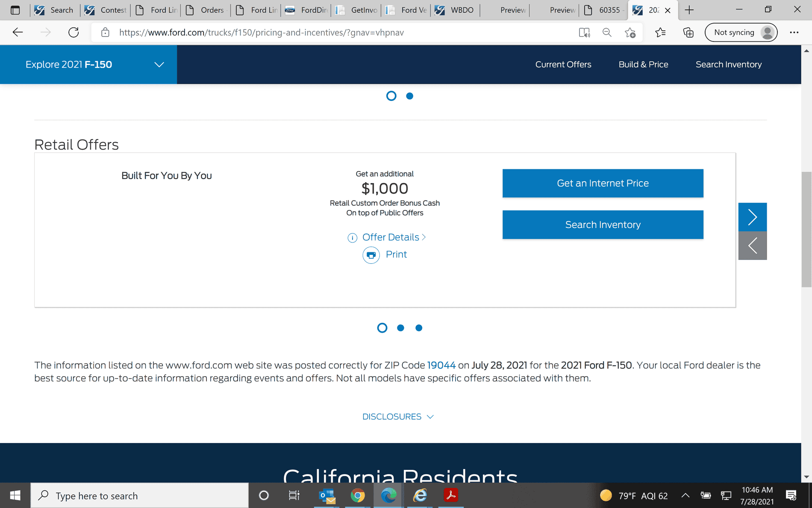This screenshot has width=812, height=508.
Task: Select the second dot of the upper carousel
Action: [x=409, y=96]
